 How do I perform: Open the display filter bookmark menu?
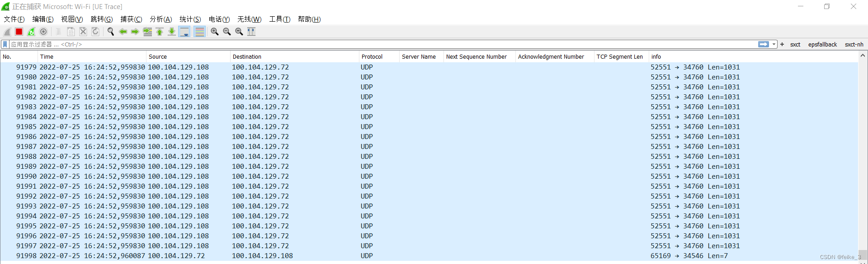coord(5,44)
